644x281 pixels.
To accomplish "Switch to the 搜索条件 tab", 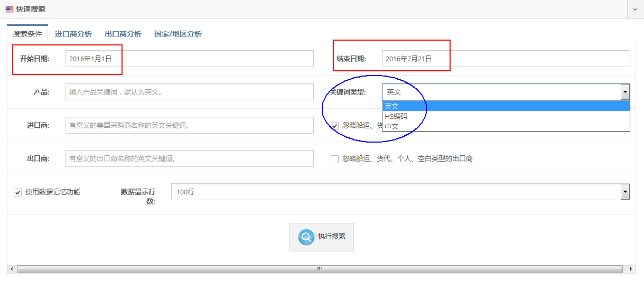I will pyautogui.click(x=27, y=34).
